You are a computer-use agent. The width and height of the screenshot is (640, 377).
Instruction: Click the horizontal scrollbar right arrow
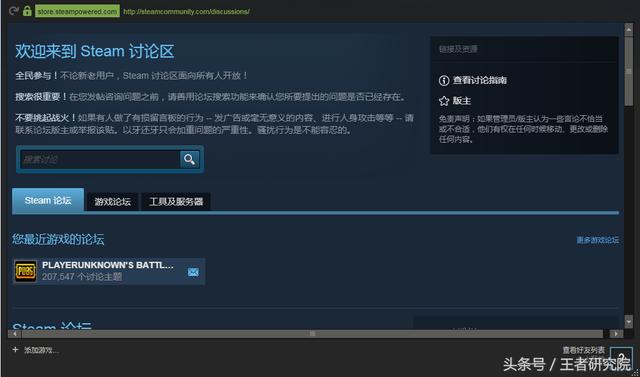616,334
